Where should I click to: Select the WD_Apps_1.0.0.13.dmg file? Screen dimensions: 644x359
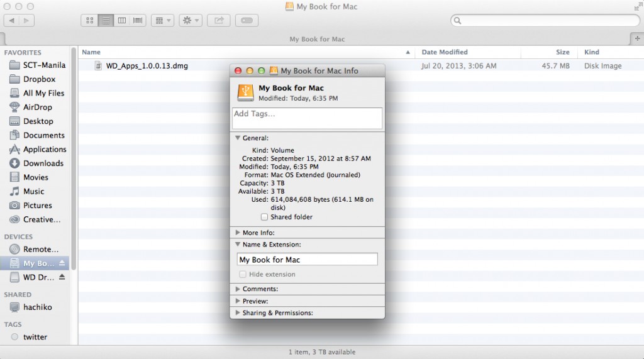tap(147, 65)
